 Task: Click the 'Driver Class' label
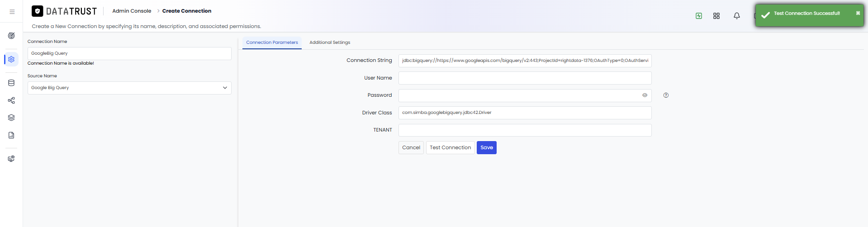377,113
